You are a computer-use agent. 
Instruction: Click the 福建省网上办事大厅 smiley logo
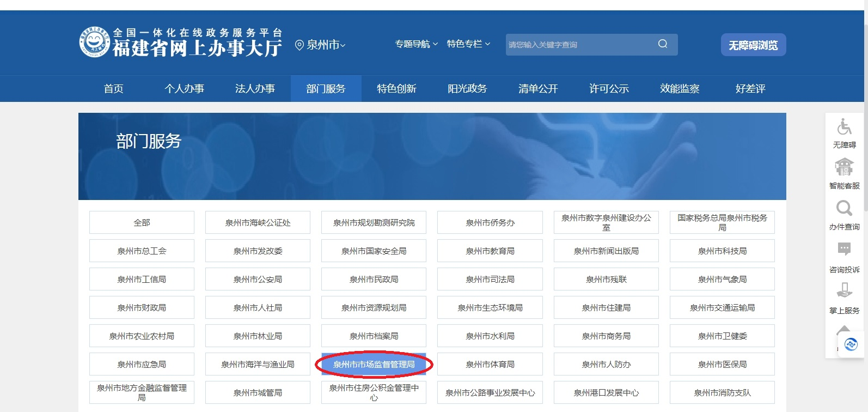(95, 42)
